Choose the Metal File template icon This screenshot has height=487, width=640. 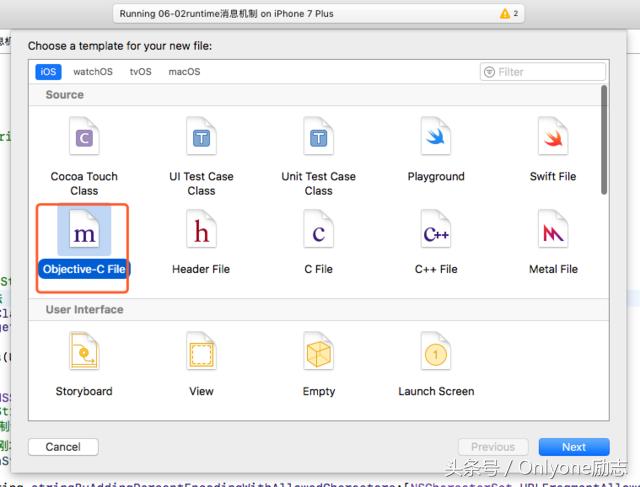(x=553, y=229)
